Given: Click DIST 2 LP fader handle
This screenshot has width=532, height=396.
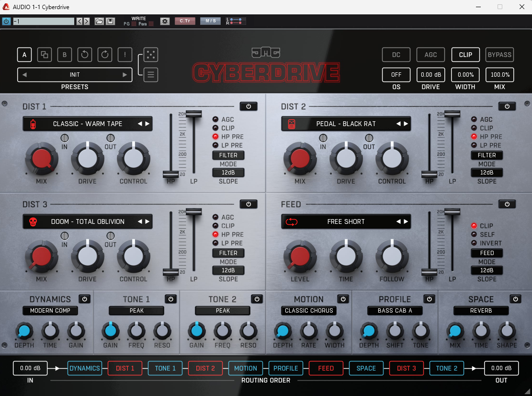Looking at the screenshot, I should point(452,114).
